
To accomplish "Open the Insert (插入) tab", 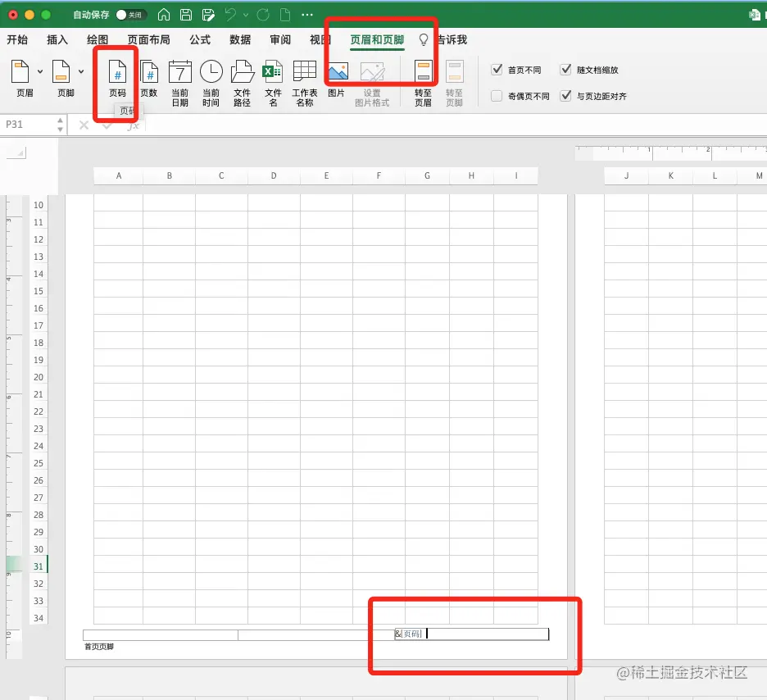I will point(57,39).
